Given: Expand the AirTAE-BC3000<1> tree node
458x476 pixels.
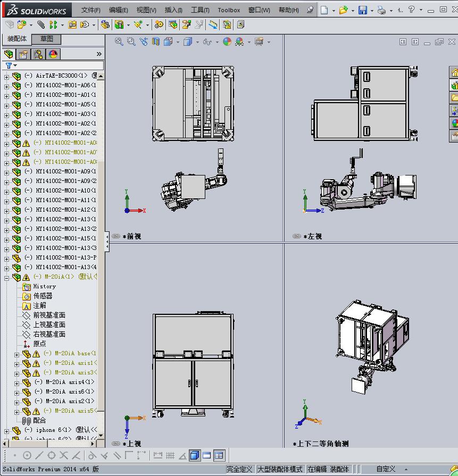Looking at the screenshot, I should tap(6, 76).
